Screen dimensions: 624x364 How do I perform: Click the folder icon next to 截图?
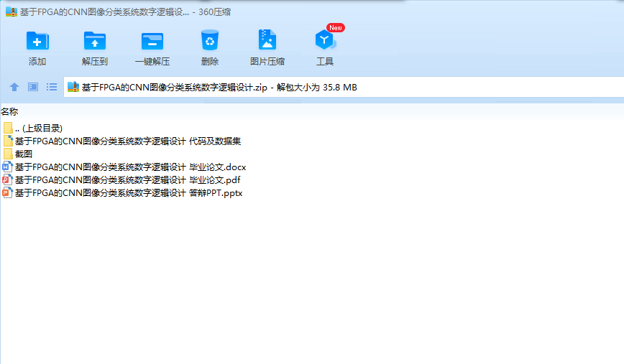(x=8, y=154)
